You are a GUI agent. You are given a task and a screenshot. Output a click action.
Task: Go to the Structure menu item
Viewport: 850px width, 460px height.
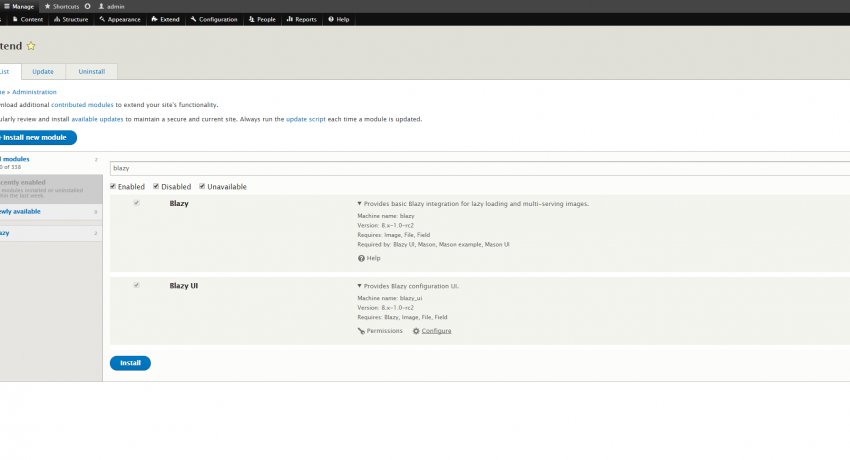click(x=71, y=20)
